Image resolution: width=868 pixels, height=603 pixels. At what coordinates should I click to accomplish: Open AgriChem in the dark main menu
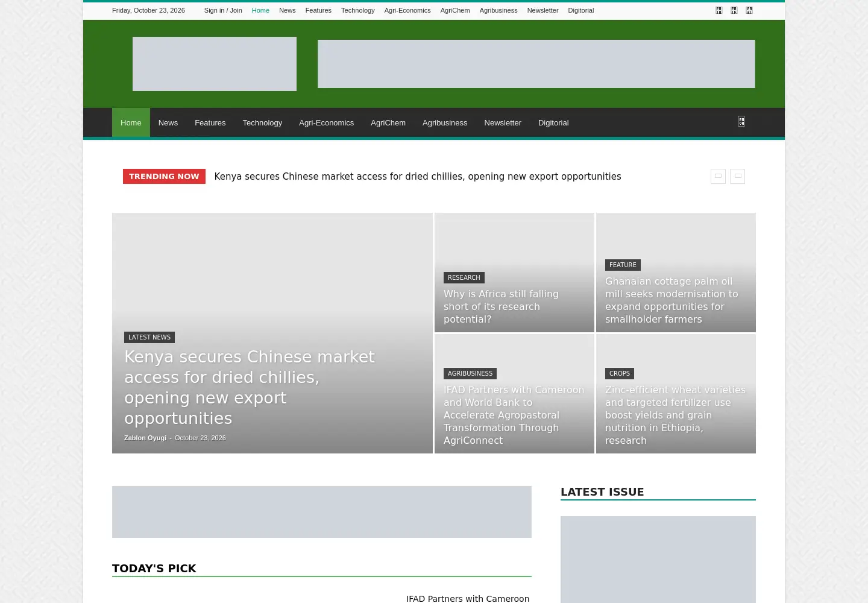(x=388, y=122)
